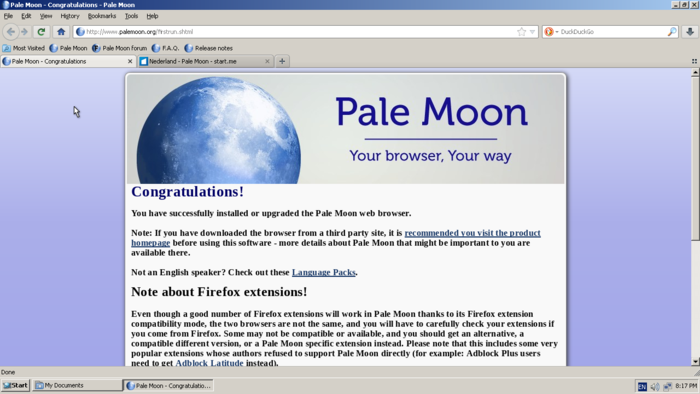Go to the home page icon

click(x=61, y=32)
